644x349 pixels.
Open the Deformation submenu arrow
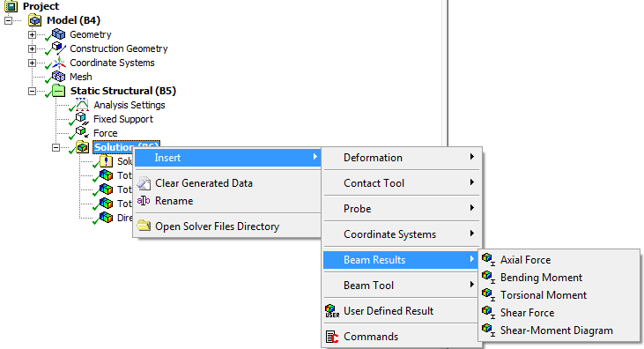coord(472,157)
